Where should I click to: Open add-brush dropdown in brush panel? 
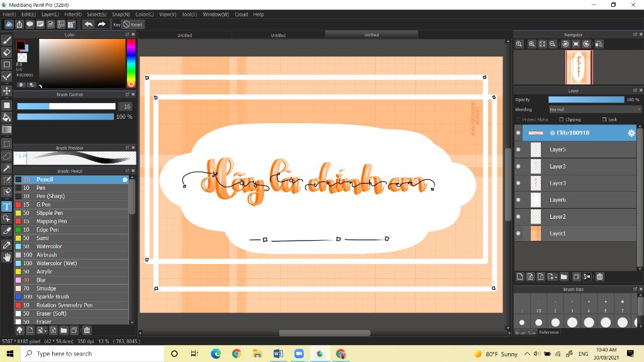(42, 330)
